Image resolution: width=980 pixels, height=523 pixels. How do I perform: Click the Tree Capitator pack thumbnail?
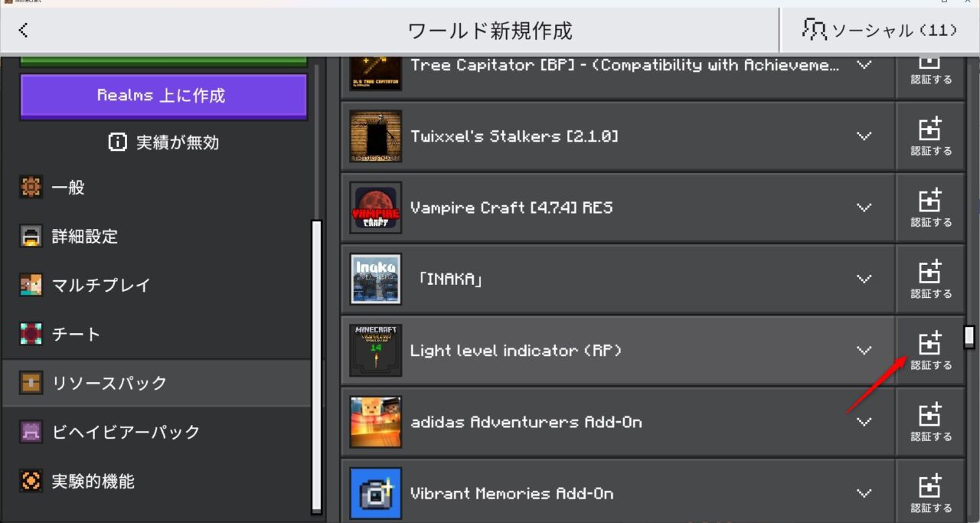(376, 72)
